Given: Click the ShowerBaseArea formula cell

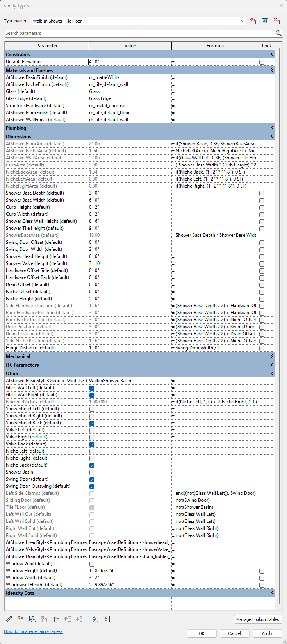Looking at the screenshot, I should (x=215, y=235).
